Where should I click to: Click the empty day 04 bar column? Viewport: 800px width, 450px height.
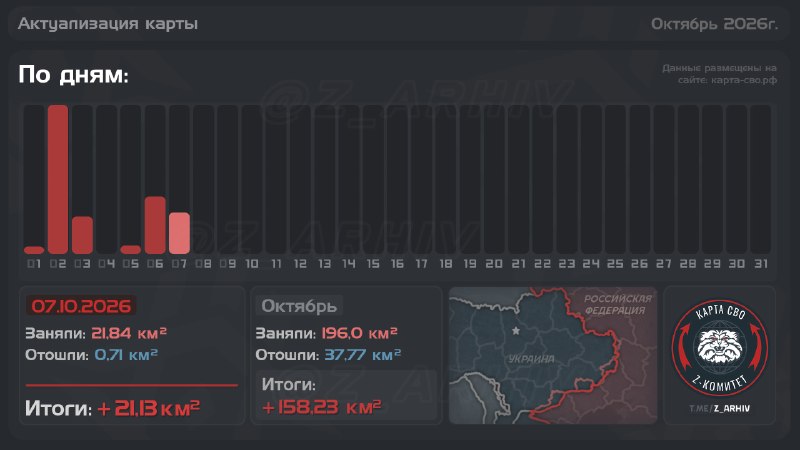pyautogui.click(x=107, y=179)
